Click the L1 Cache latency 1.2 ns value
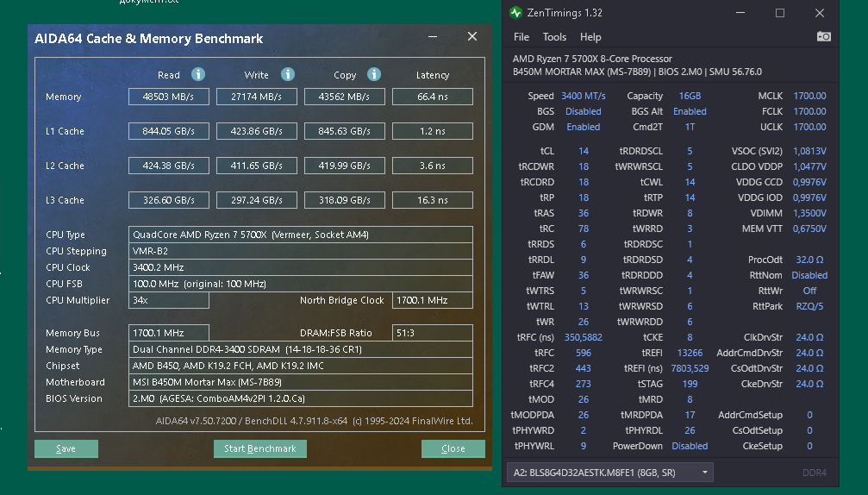 [433, 131]
